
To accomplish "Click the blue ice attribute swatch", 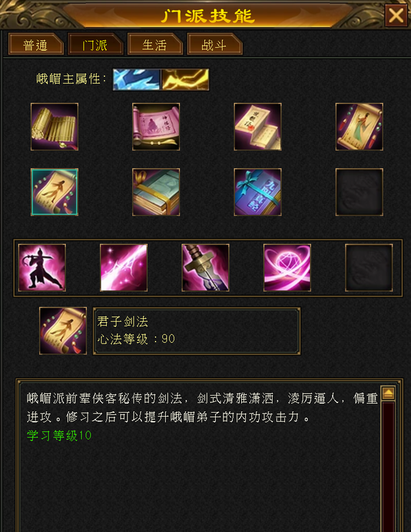I will coord(136,80).
